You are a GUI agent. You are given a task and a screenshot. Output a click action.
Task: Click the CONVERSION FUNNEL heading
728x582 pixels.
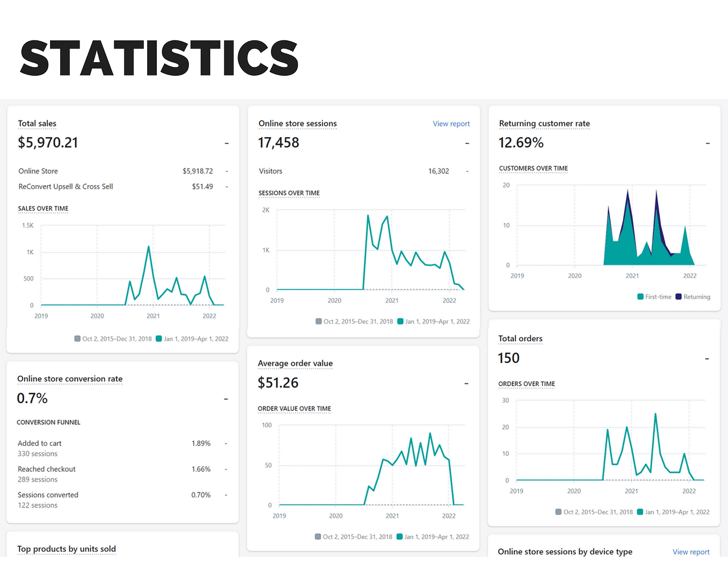click(49, 422)
